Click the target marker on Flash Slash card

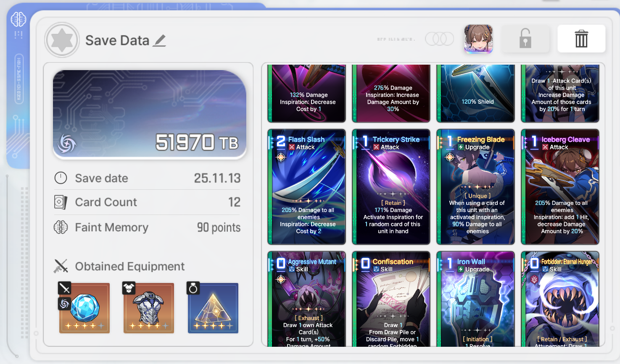pyautogui.click(x=281, y=157)
